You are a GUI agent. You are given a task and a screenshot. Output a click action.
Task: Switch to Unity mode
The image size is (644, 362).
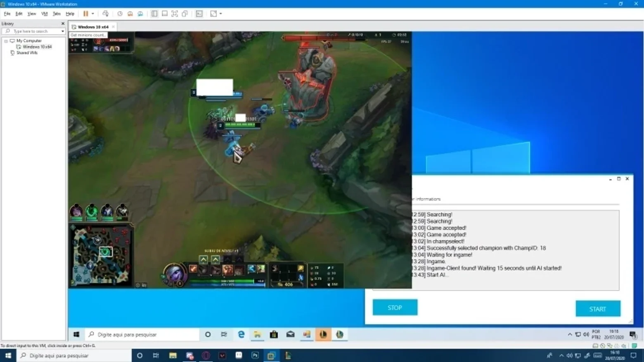pos(185,14)
